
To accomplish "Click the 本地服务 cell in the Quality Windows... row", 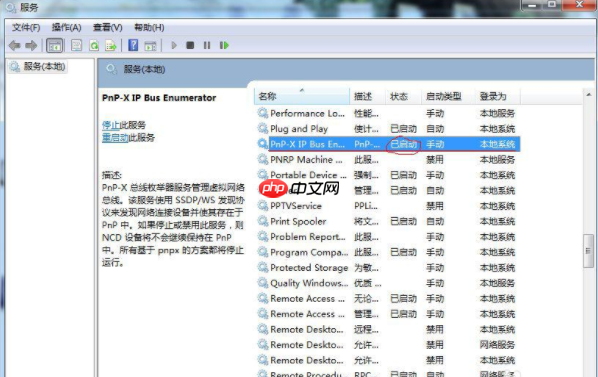I will click(497, 283).
